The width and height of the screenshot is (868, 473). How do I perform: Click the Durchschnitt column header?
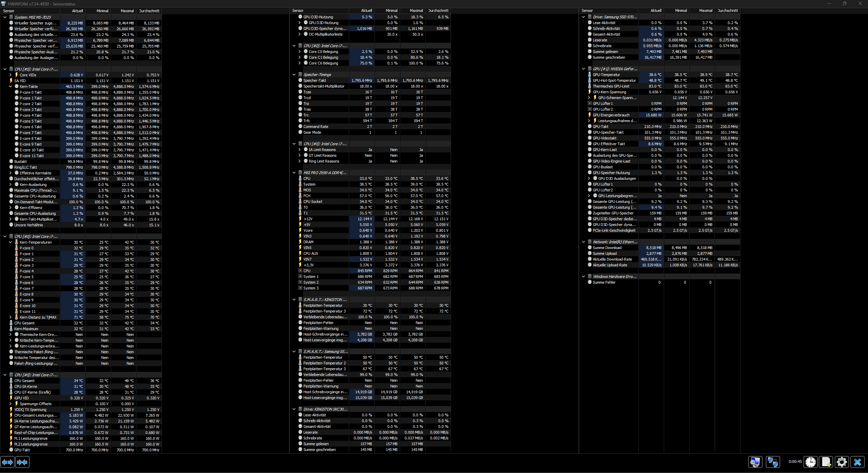[149, 11]
